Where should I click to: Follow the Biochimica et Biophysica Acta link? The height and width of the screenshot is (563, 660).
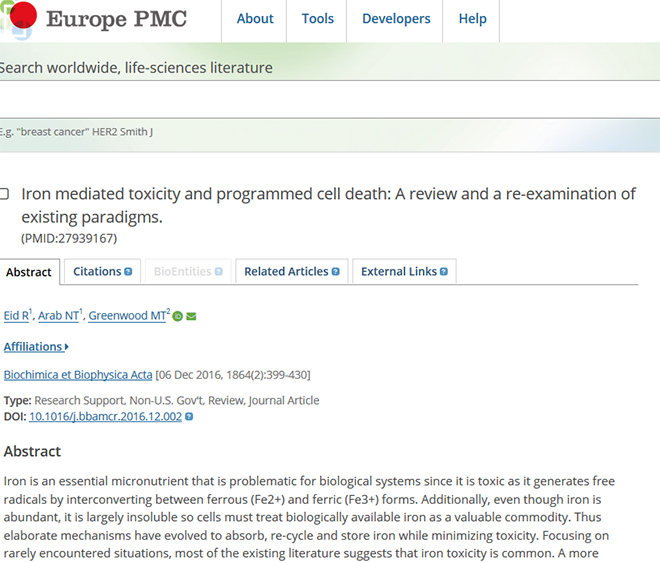point(78,375)
